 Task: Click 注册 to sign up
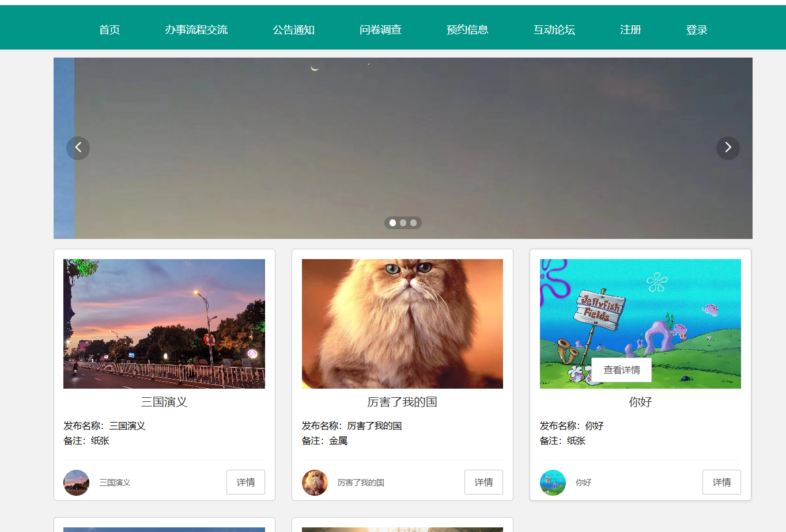[630, 30]
